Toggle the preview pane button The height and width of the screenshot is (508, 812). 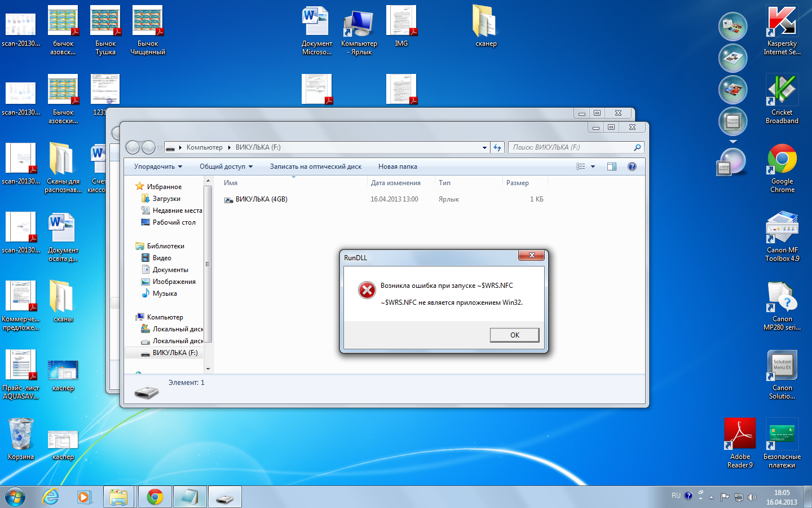click(x=612, y=167)
